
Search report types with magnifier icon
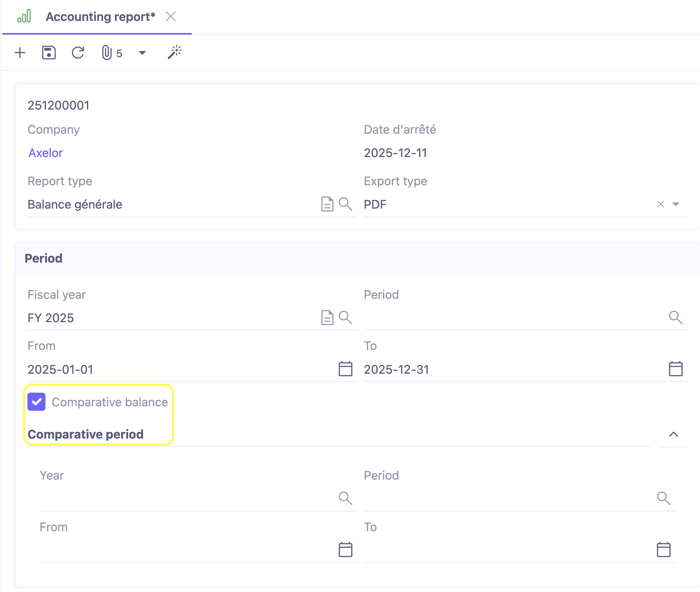coord(346,204)
